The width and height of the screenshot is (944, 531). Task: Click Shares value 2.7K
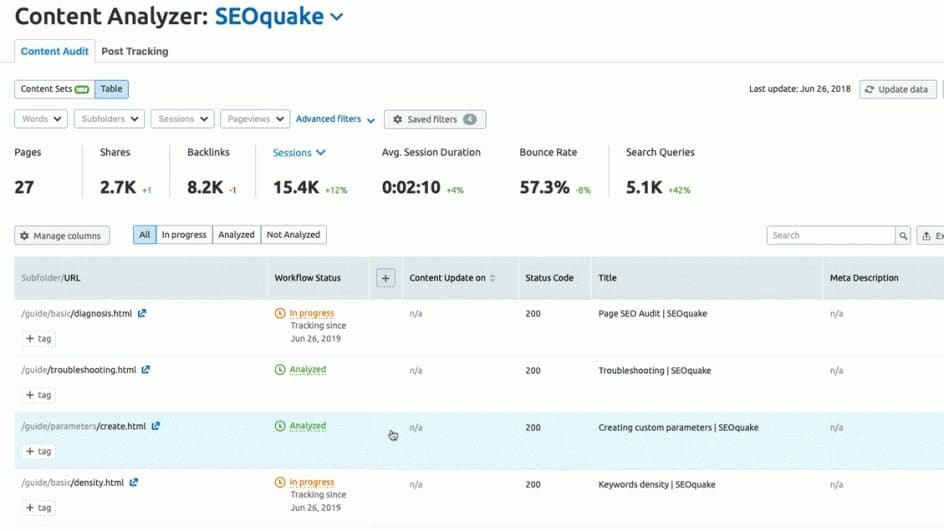[x=118, y=187]
